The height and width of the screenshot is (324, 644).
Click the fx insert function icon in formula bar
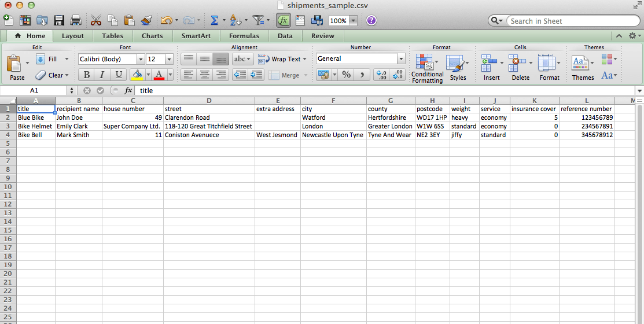[x=128, y=90]
